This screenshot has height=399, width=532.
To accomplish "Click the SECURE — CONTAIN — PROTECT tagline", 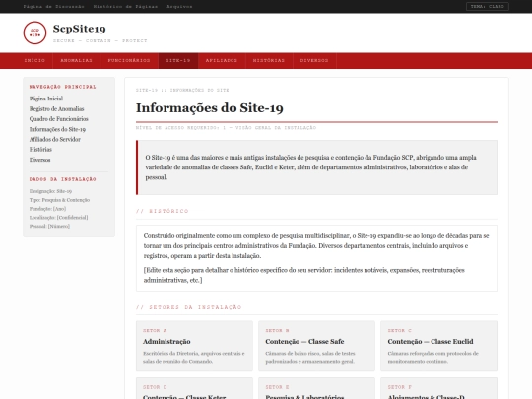I will pos(100,40).
